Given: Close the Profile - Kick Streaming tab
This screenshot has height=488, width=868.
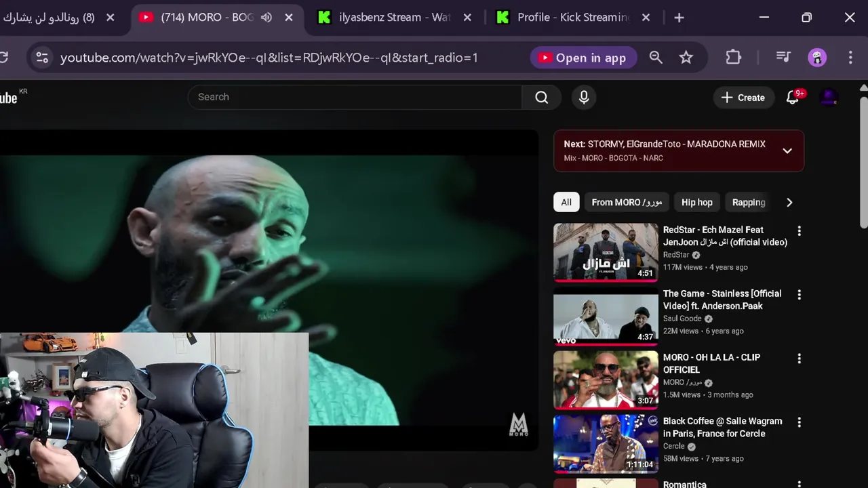Looking at the screenshot, I should coord(646,18).
